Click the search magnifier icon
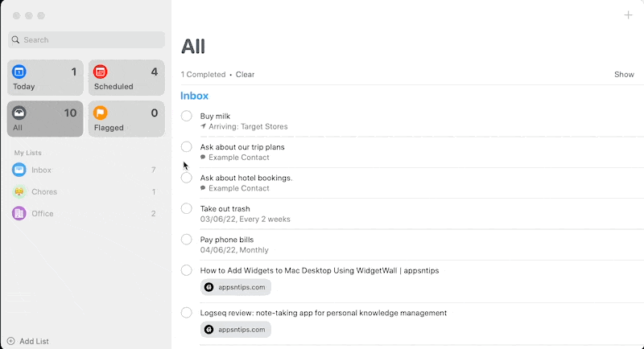644x349 pixels. tap(15, 39)
